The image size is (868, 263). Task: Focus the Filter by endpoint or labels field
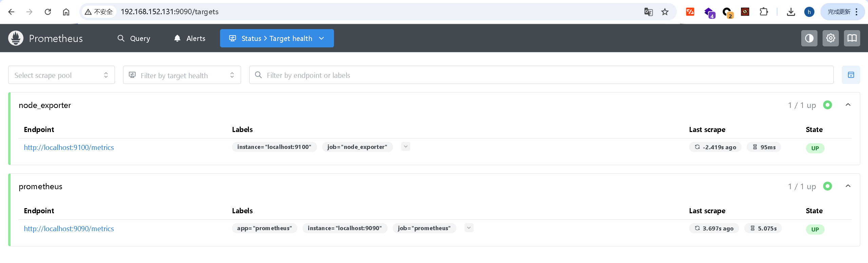tap(541, 75)
